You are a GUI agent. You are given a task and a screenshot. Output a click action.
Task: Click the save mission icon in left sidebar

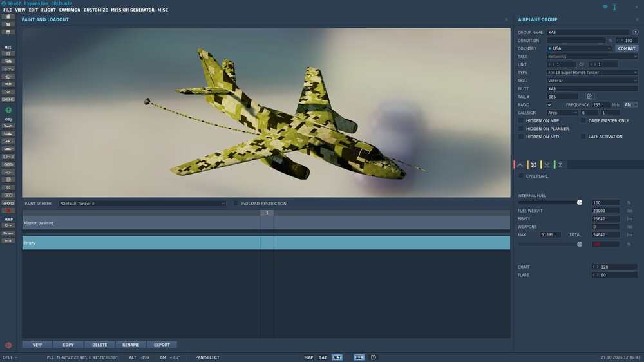click(x=8, y=32)
